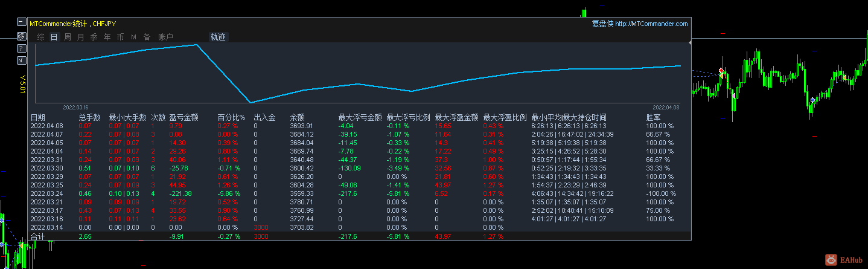Image resolution: width=868 pixels, height=269 pixels.
Task: Collapse panel with the minus icon
Action: (21, 22)
